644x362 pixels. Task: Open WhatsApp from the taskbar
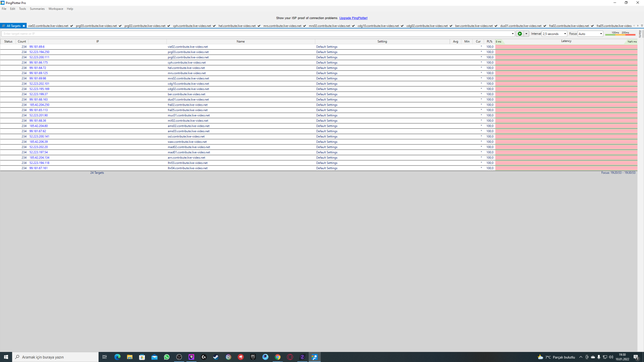[167, 357]
